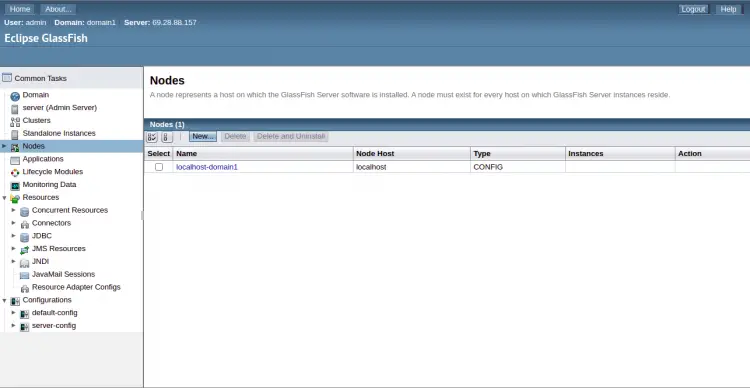Viewport: 750px width, 388px height.
Task: Click the Monitoring Data icon
Action: (15, 186)
